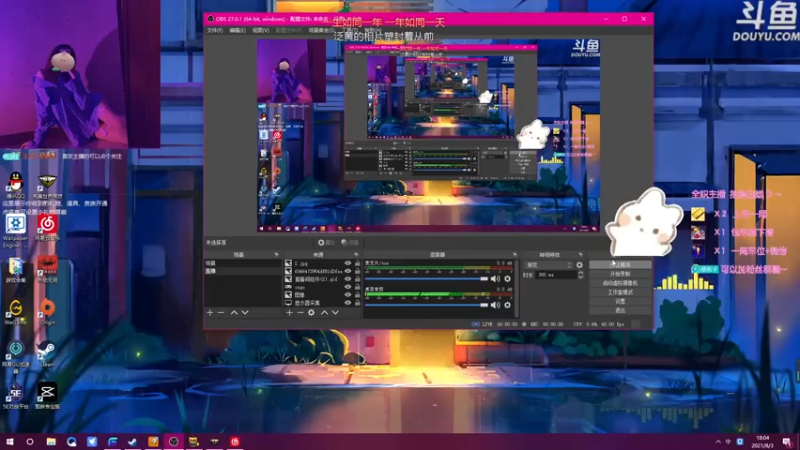Toggle lock for 2.jpg source
Screen dimensions: 800x450
357,263
